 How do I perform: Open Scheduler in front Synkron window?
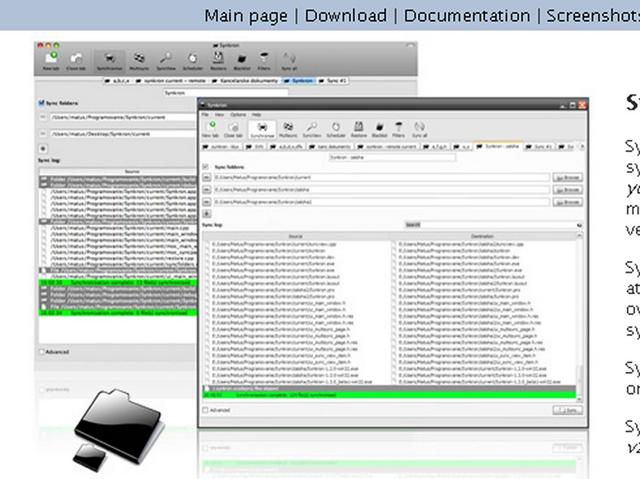[x=336, y=129]
